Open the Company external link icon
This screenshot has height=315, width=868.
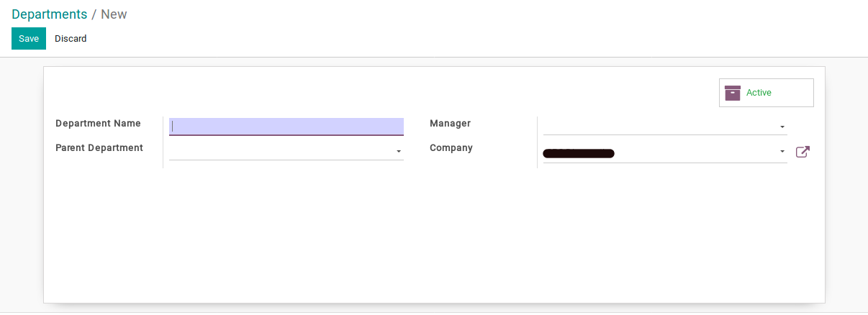803,152
